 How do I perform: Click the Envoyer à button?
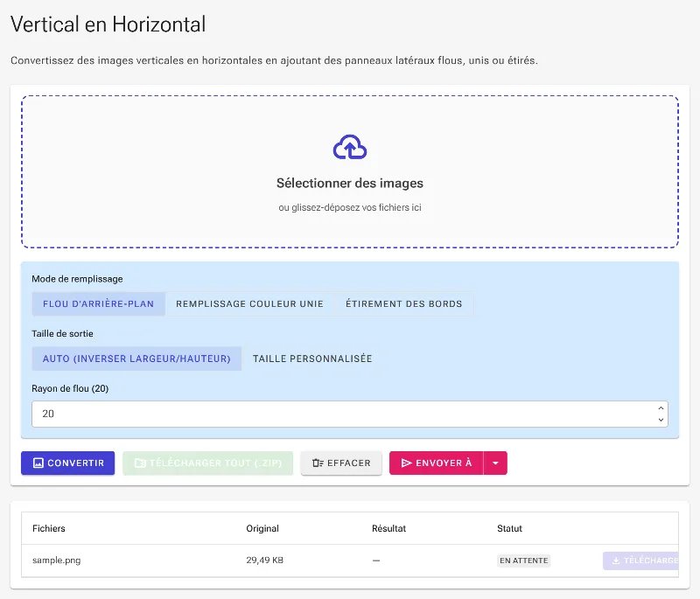coord(437,463)
